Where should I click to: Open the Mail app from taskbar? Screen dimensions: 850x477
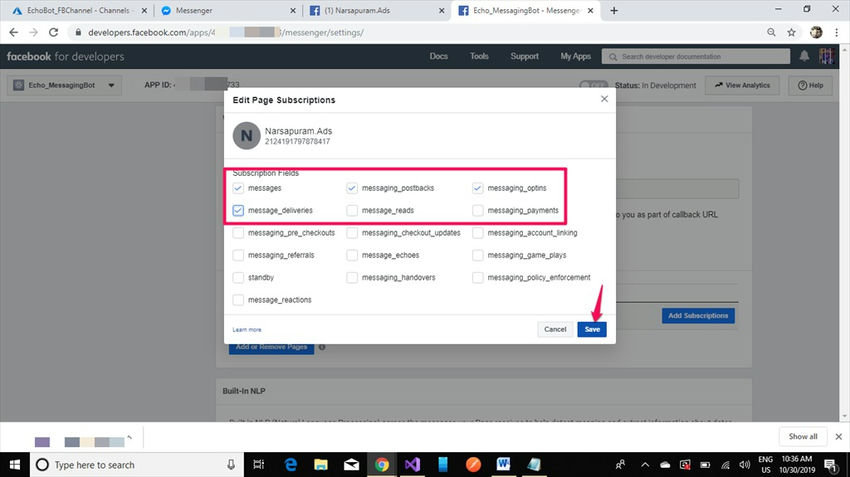point(351,465)
